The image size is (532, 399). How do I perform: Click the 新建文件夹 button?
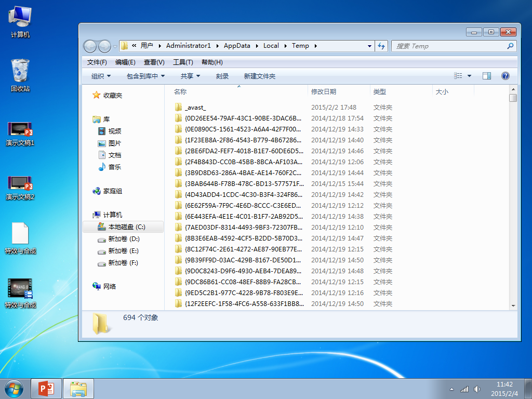pos(260,76)
